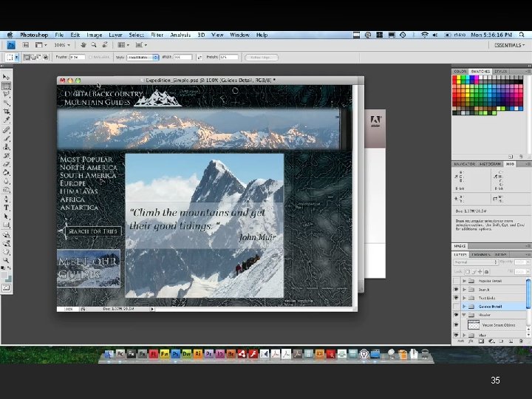
Task: Select the Crop tool
Action: 6,112
